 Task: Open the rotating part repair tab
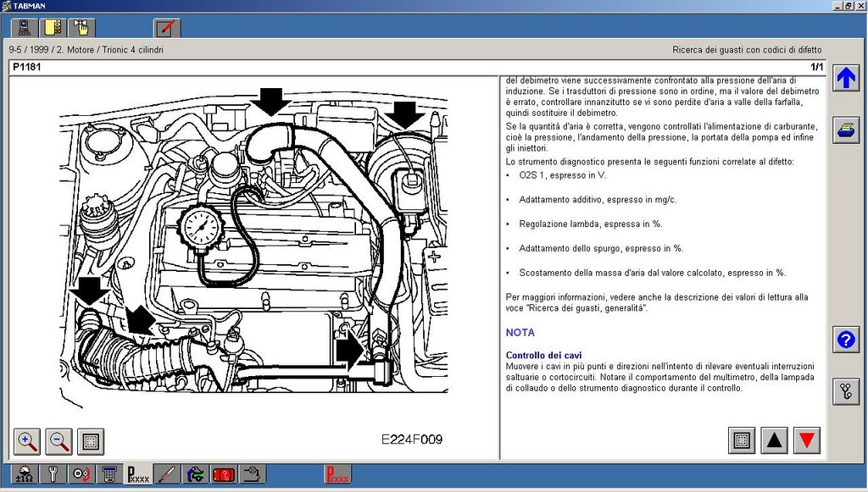81,474
